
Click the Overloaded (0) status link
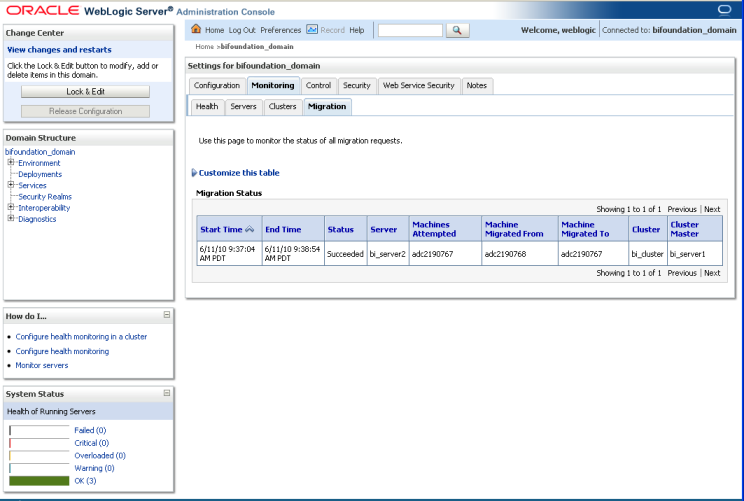pos(100,455)
